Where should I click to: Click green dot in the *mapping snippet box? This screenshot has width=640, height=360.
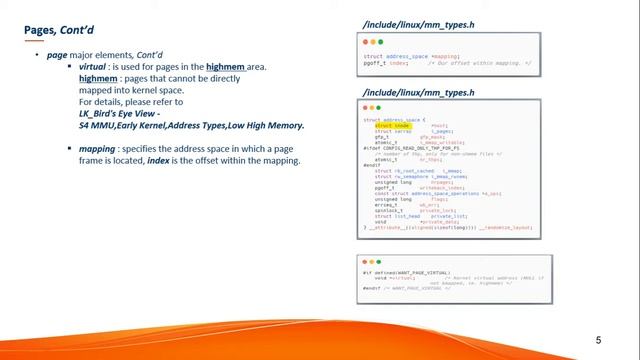click(380, 42)
